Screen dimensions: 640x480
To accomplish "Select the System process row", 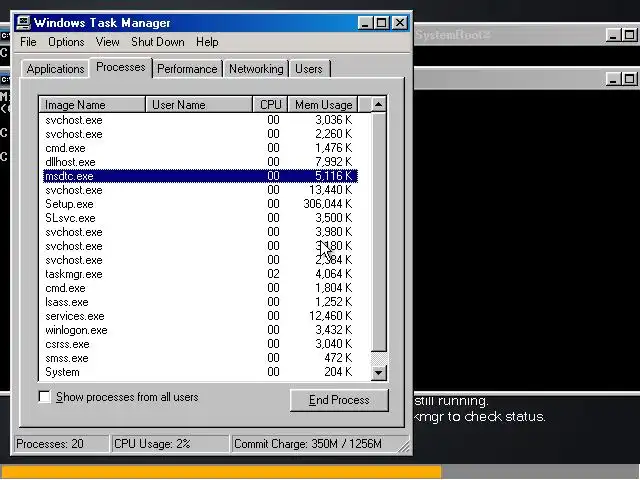I will pos(200,372).
